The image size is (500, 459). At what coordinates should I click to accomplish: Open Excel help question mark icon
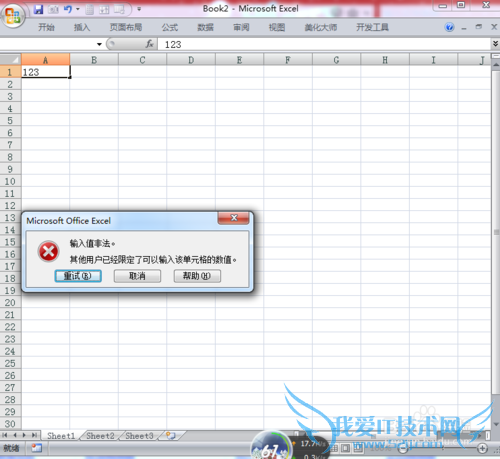click(x=449, y=27)
